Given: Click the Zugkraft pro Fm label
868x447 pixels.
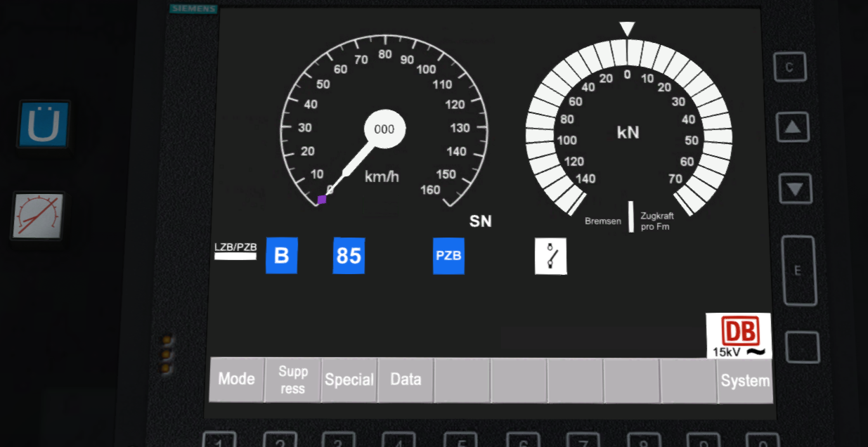Looking at the screenshot, I should [657, 221].
